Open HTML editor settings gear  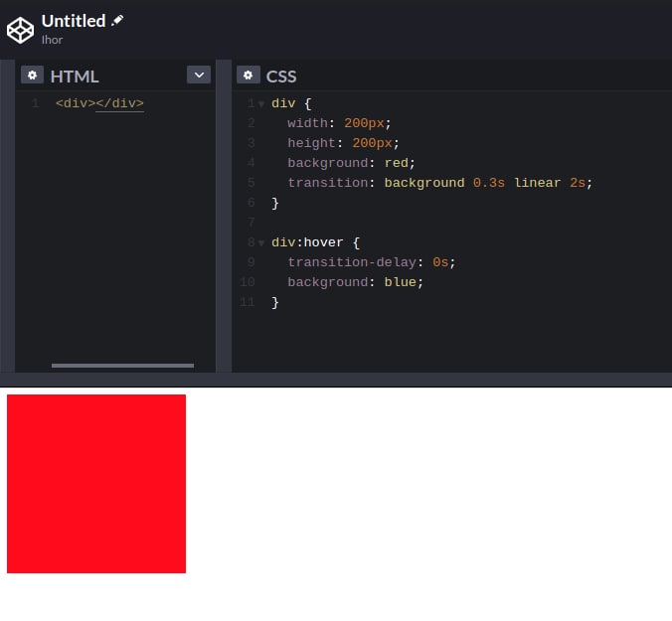click(32, 75)
